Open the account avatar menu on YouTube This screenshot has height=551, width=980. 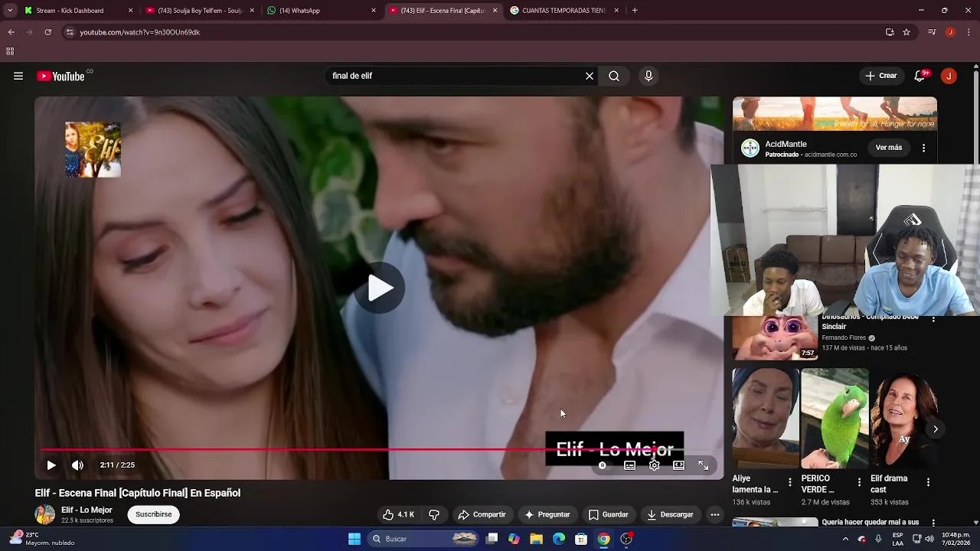point(949,76)
